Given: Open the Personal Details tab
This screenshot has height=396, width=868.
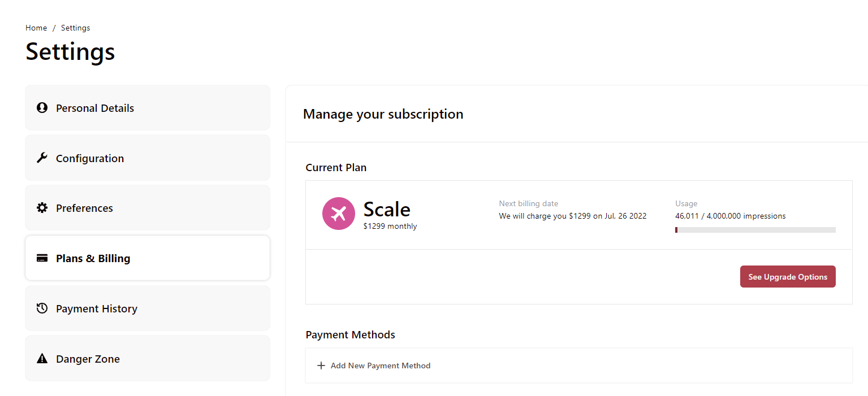Looking at the screenshot, I should pos(148,108).
